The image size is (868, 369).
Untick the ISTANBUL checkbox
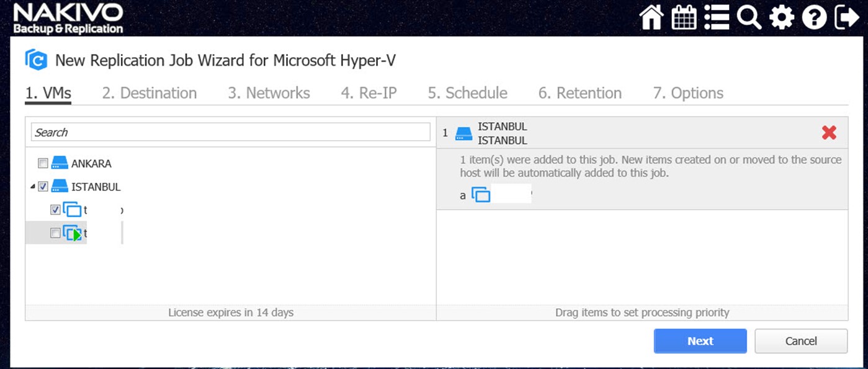click(x=43, y=186)
